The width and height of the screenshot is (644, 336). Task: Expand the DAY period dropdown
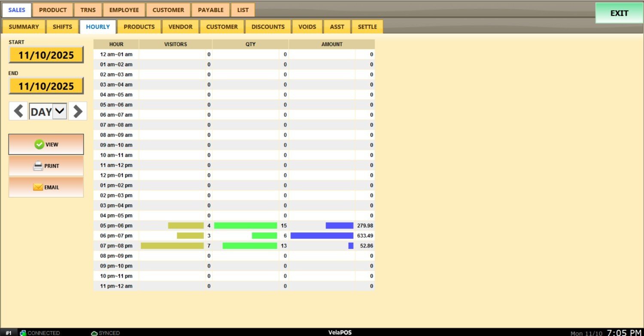[x=60, y=111]
